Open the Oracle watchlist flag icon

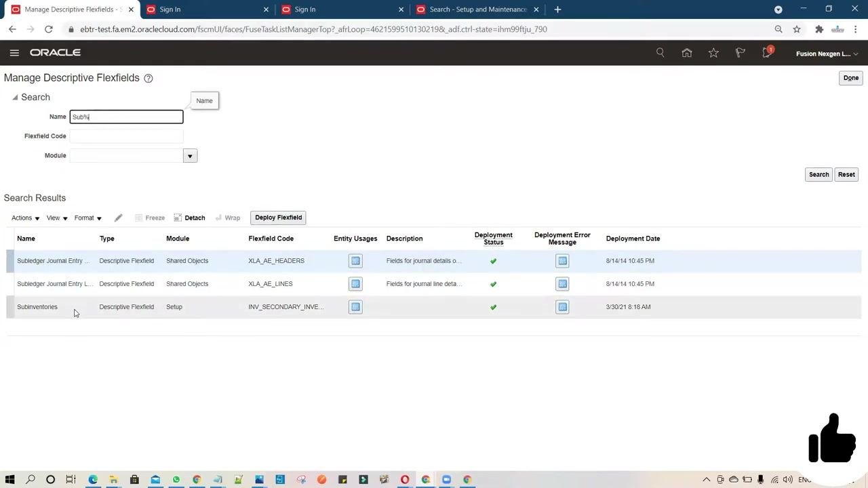click(x=741, y=53)
